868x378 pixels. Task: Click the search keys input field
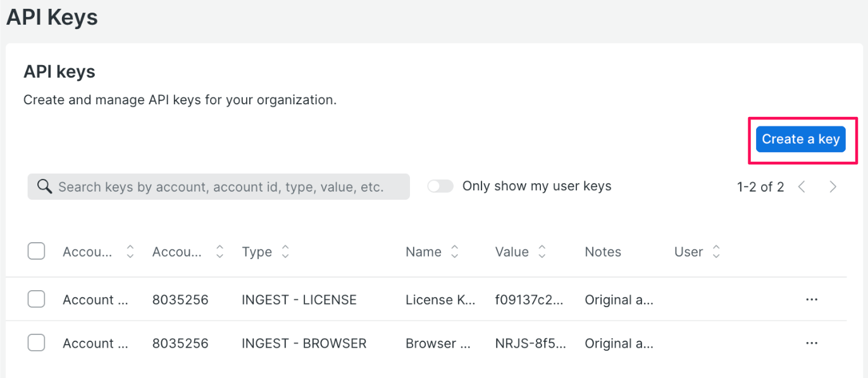(219, 187)
